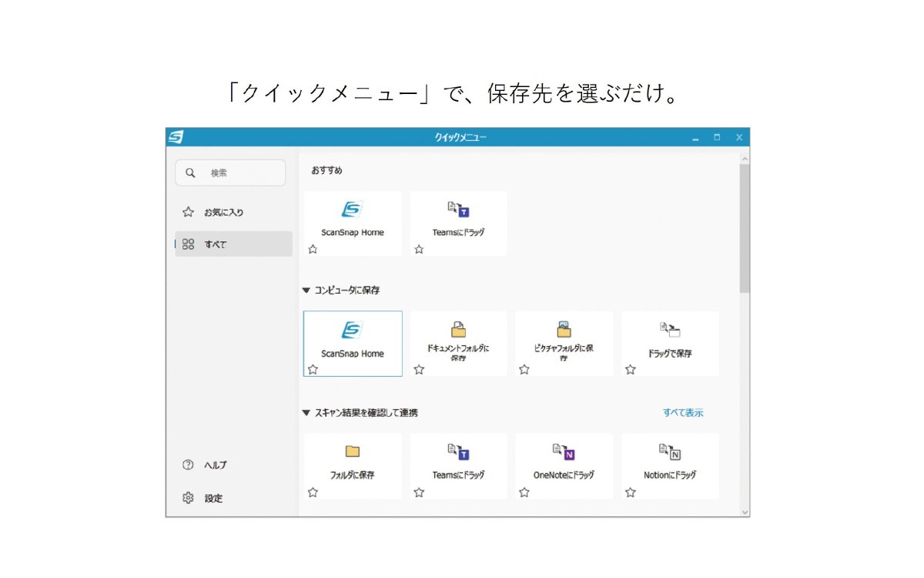Click the scrollbar down arrow
This screenshot has height=578, width=924.
coord(744,512)
